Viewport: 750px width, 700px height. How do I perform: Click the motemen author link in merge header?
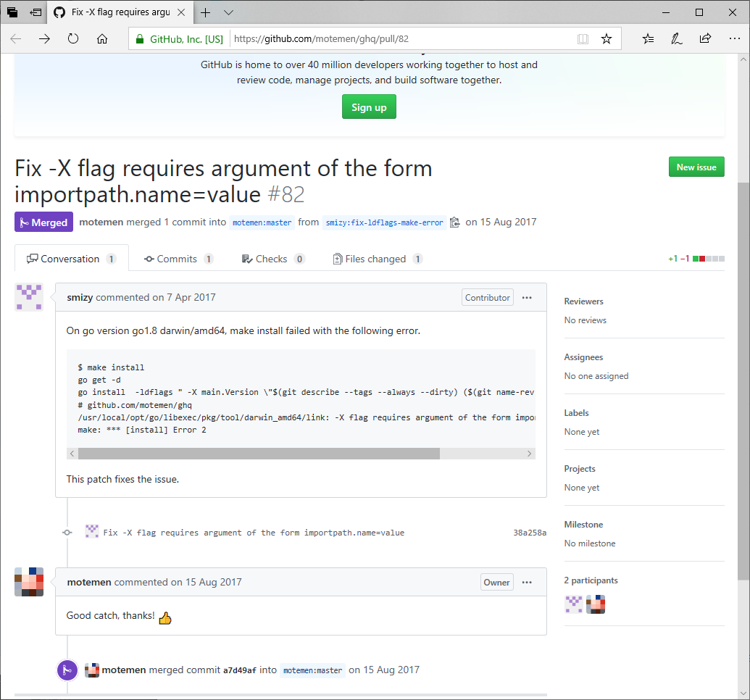coord(101,222)
